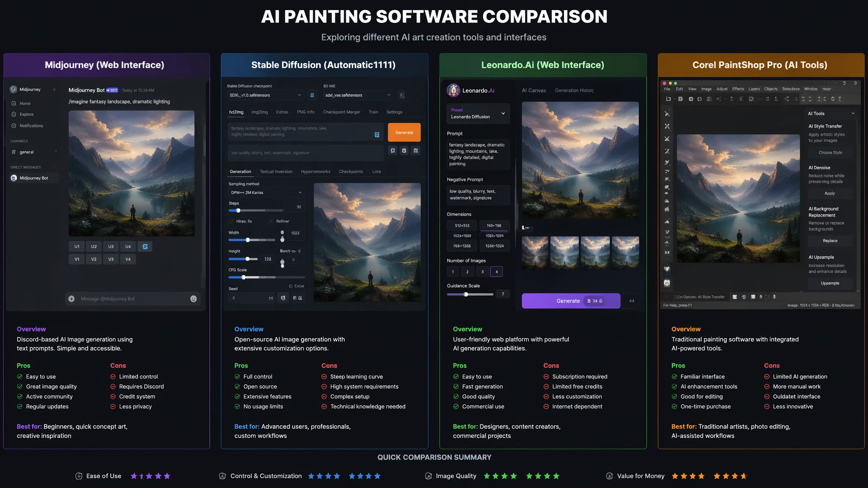Toggle the Refiner checkbox
Screen dimensions: 868x488
(271, 221)
